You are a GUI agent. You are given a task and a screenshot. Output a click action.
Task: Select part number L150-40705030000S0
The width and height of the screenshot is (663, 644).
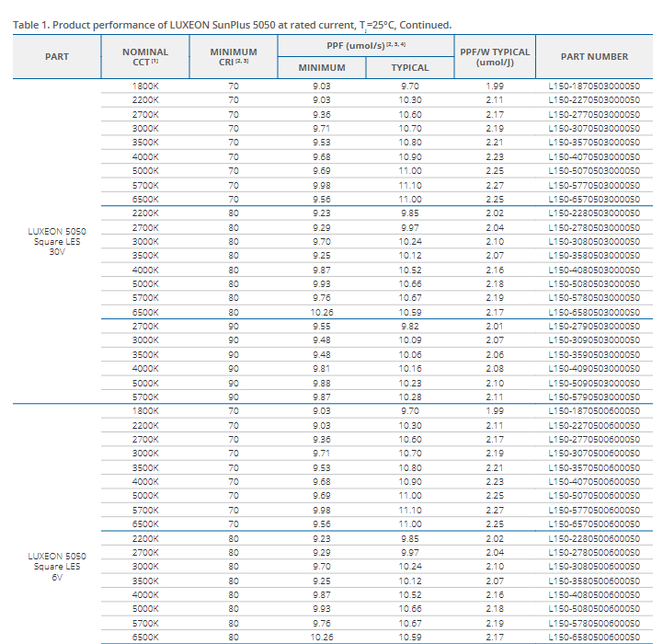(594, 156)
